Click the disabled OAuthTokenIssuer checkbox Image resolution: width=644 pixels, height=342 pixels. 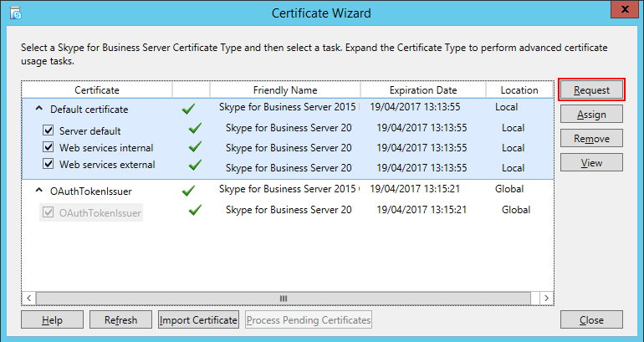[x=49, y=212]
